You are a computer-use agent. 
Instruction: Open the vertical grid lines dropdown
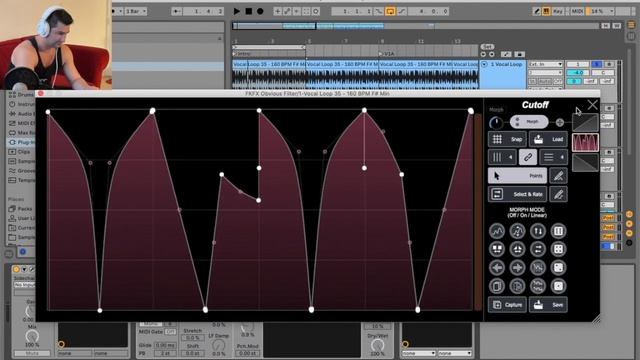pos(502,157)
